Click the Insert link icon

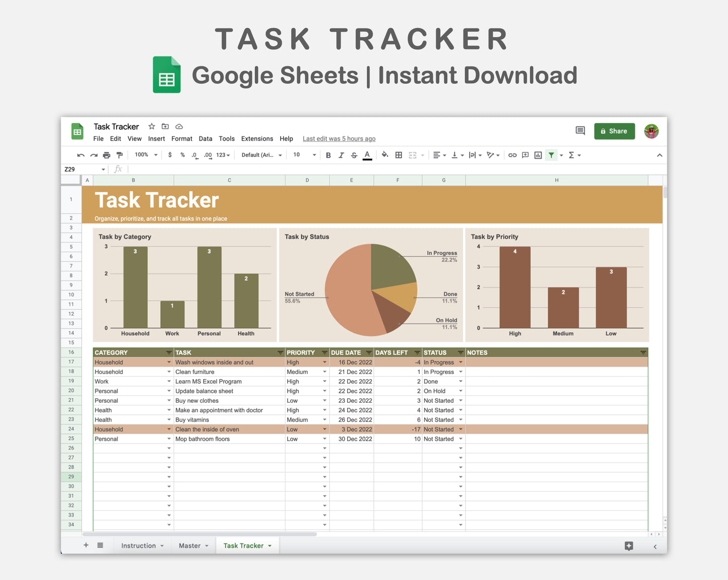pos(512,155)
